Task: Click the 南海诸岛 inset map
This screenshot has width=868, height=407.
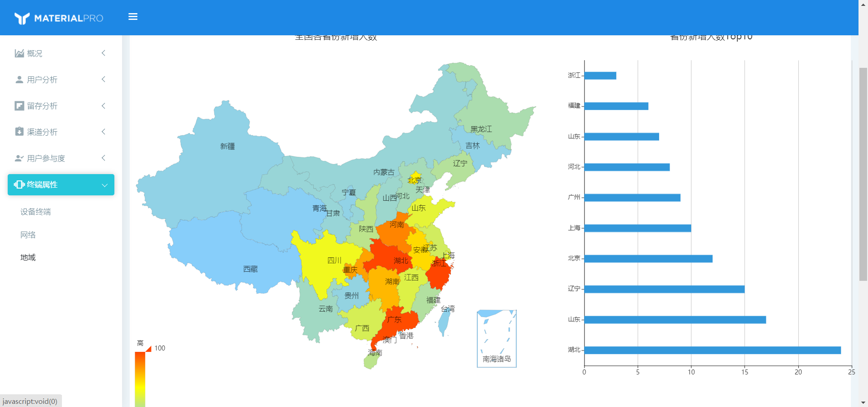Action: tap(497, 339)
